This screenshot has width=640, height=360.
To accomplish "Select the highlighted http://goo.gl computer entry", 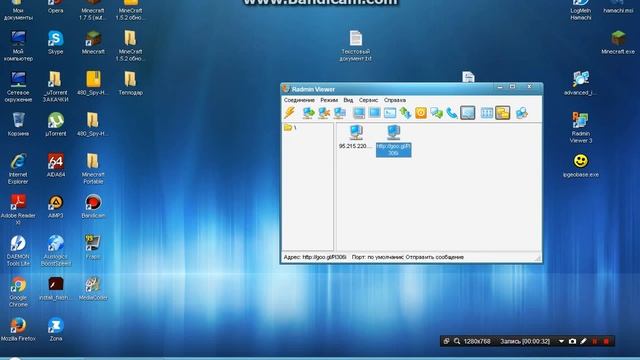I will [x=393, y=141].
